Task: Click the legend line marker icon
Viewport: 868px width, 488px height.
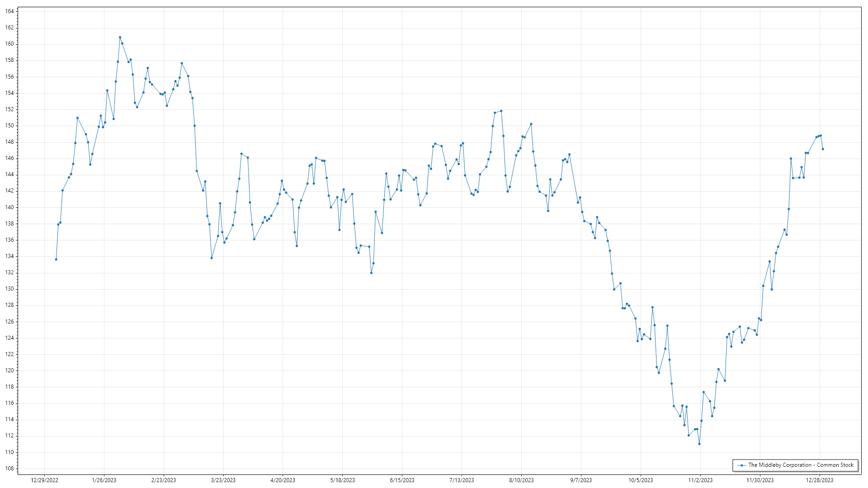Action: 741,465
